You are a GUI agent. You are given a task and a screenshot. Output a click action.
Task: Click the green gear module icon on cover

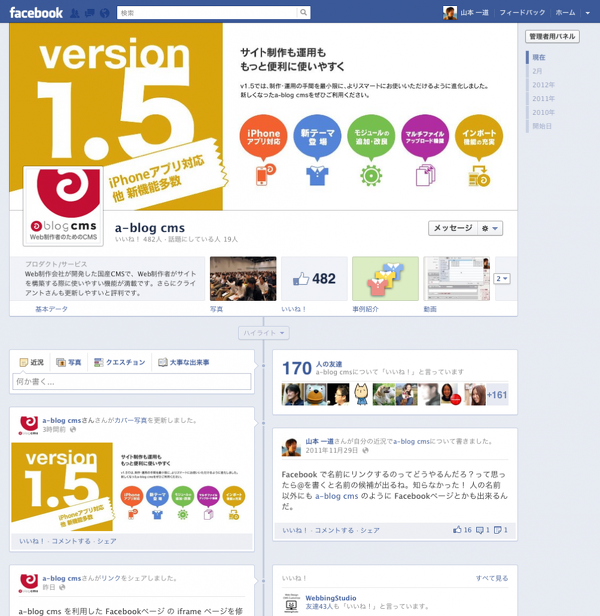[x=371, y=176]
